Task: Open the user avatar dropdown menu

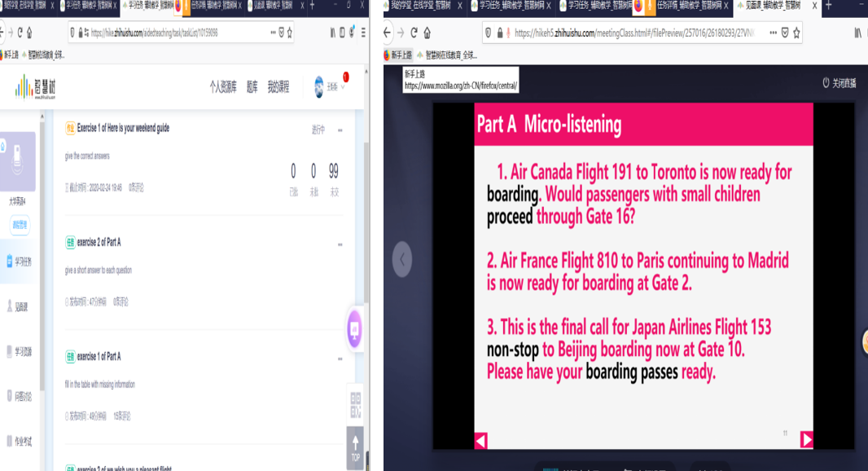Action: (329, 87)
